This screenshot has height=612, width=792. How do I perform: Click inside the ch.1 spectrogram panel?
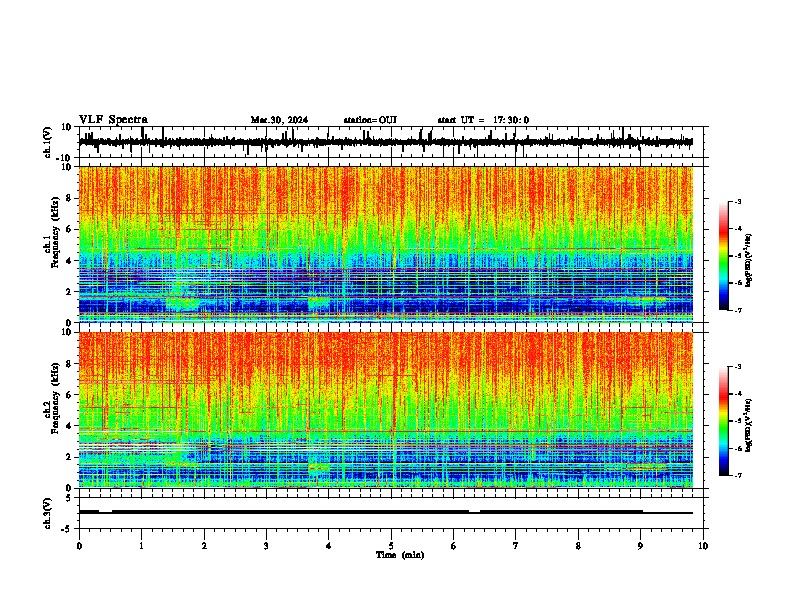coord(386,244)
